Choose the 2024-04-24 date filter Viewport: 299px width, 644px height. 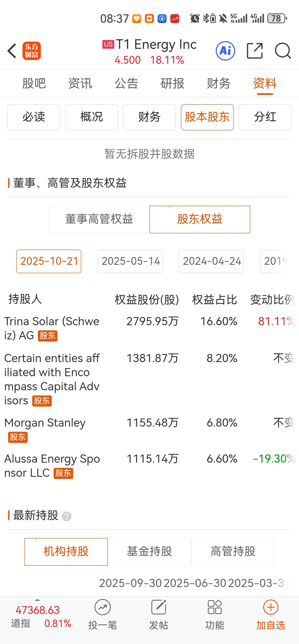(x=211, y=261)
